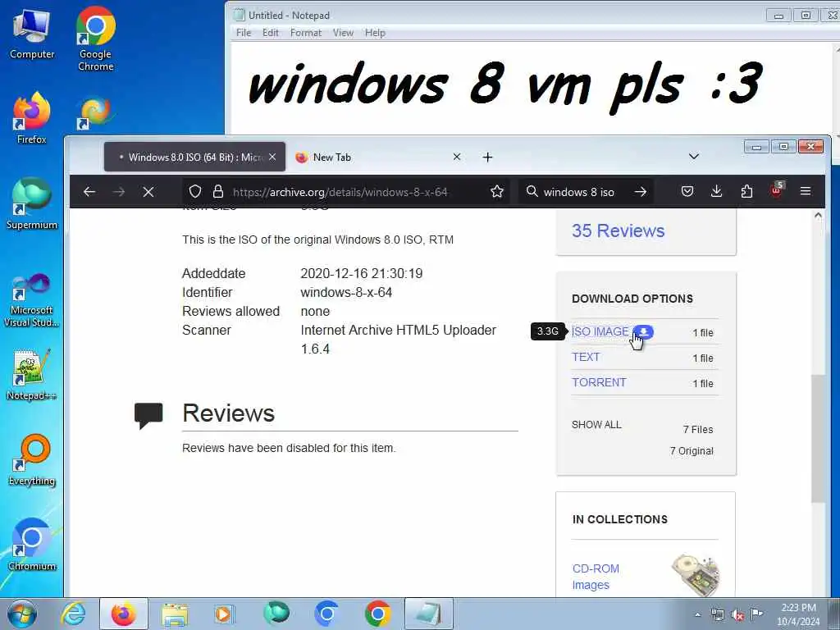The width and height of the screenshot is (840, 630).
Task: Show hidden tray icons arrow
Action: [697, 614]
